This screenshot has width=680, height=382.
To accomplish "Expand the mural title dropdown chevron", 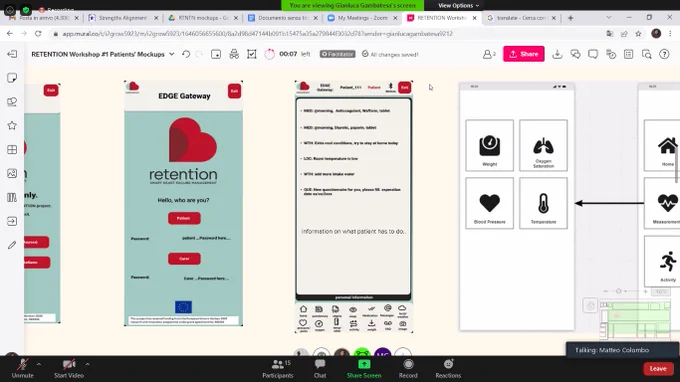I will [172, 54].
